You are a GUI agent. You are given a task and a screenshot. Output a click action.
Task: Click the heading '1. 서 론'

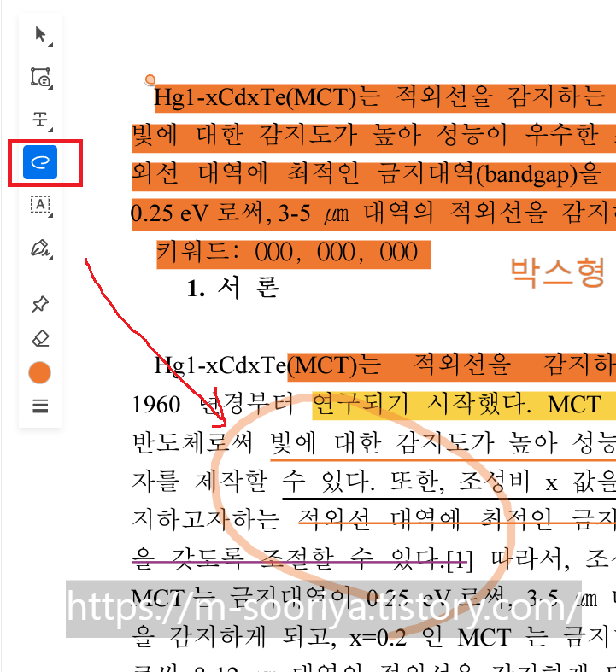233,288
